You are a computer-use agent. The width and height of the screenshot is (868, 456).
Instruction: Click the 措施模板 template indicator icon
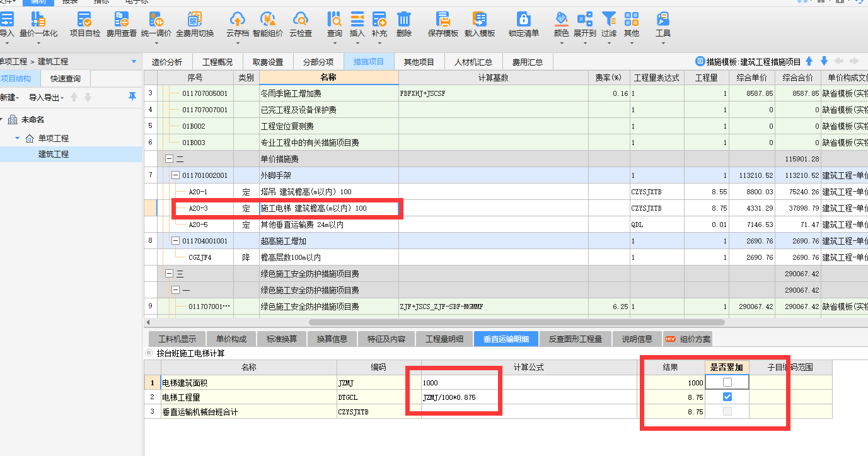click(x=700, y=61)
